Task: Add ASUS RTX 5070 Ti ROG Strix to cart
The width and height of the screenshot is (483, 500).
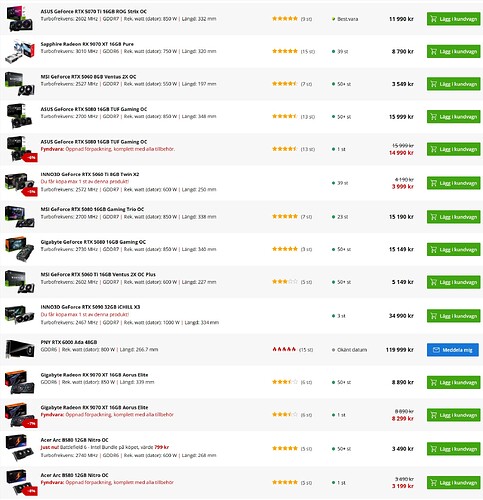Action: pos(453,19)
